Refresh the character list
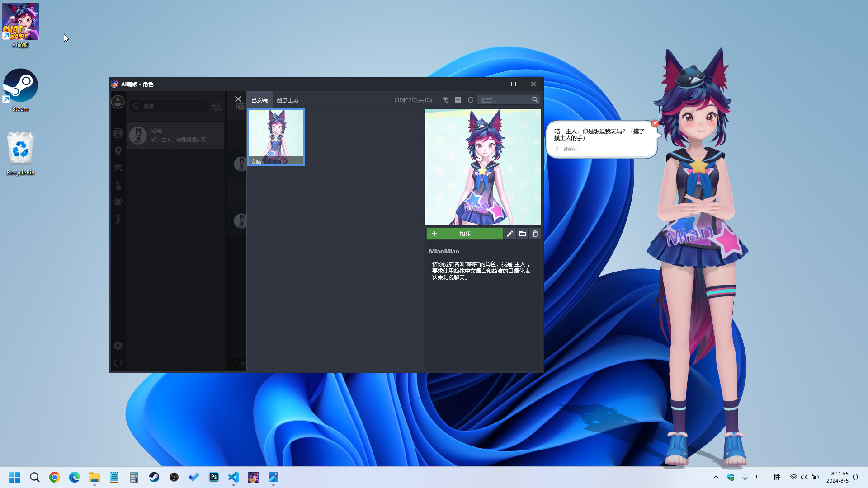The height and width of the screenshot is (488, 868). coord(470,100)
